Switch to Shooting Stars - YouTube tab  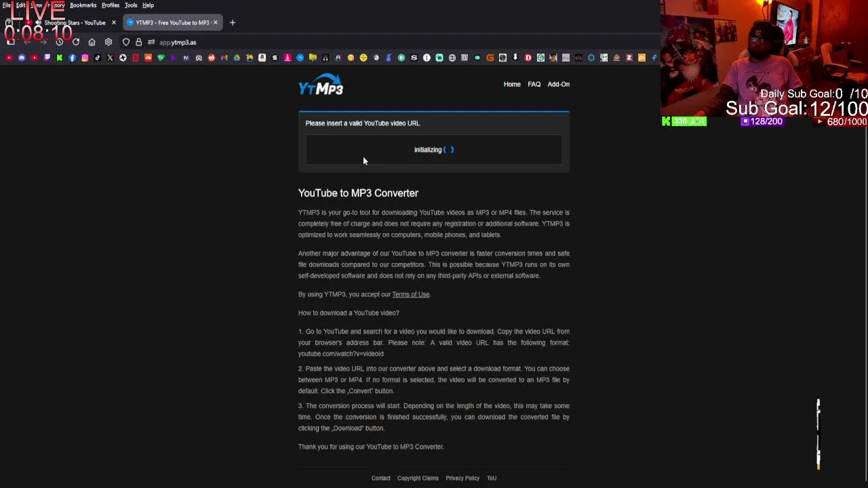coord(71,22)
